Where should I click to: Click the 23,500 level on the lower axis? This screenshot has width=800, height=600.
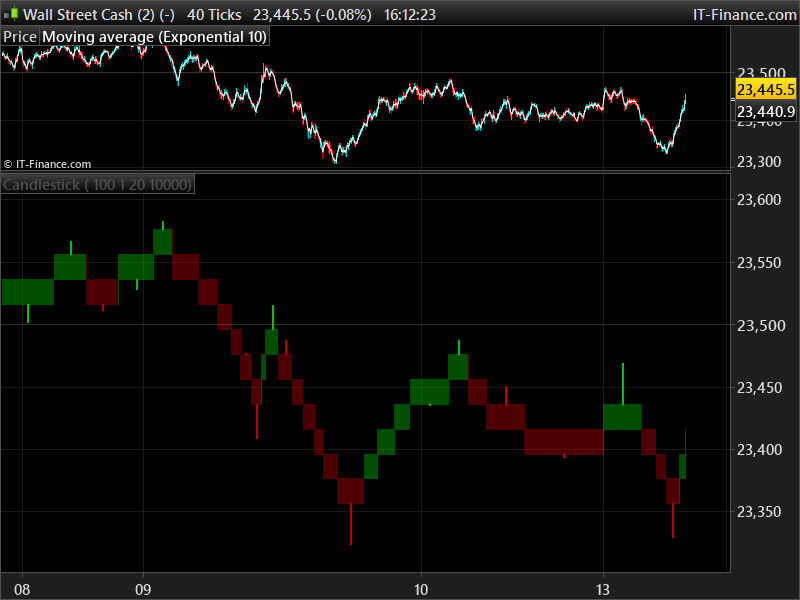(759, 325)
